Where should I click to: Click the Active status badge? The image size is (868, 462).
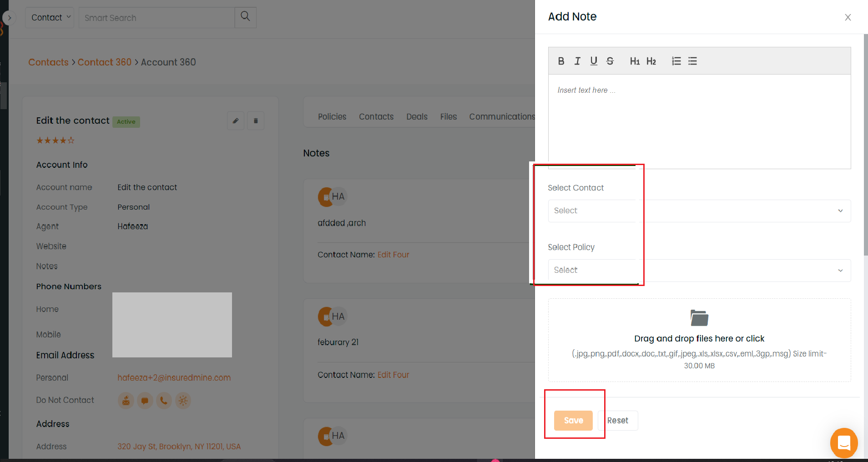tap(126, 122)
